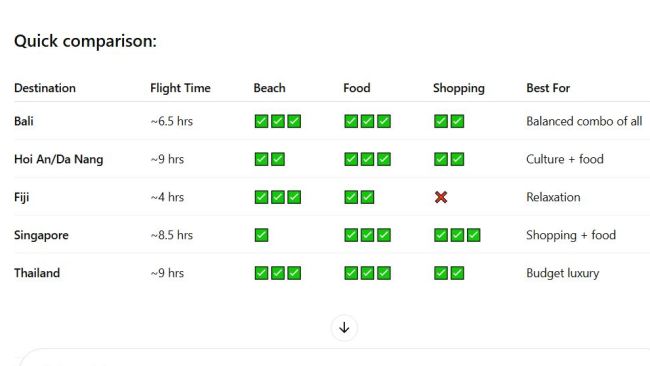Select the Singapore row label

point(41,235)
